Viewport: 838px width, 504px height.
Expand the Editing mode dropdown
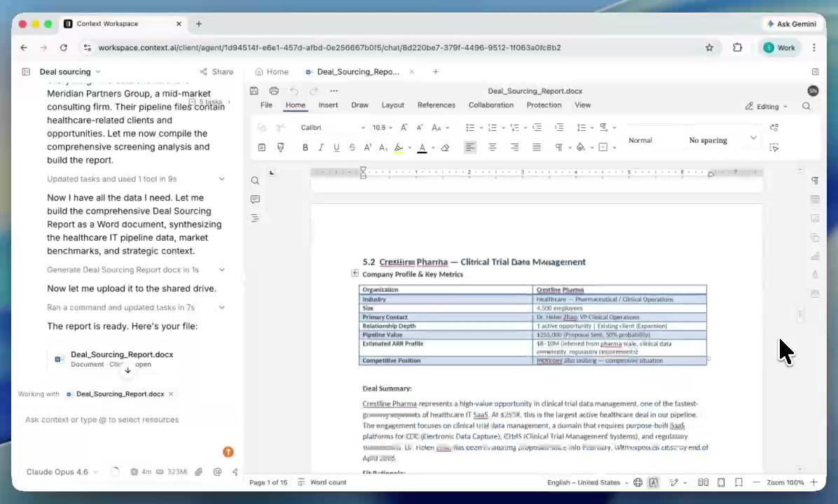[x=767, y=106]
